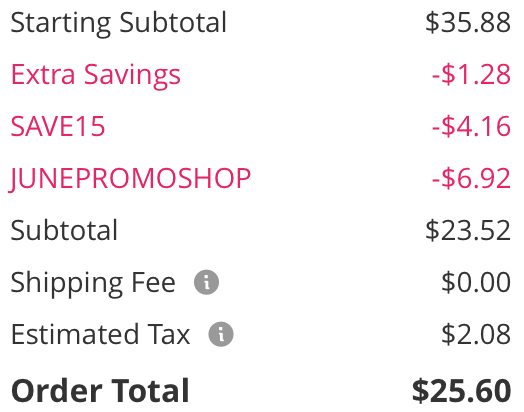Select the bold Order Total label
Image resolution: width=524 pixels, height=412 pixels.
tap(100, 390)
